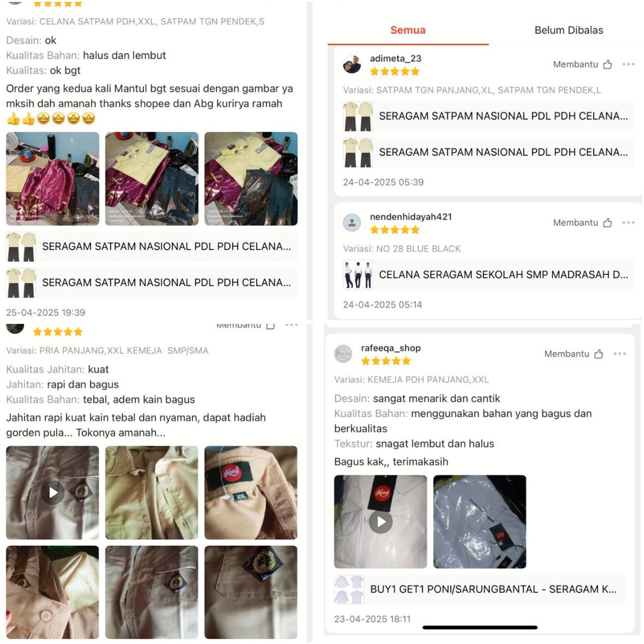Open first photo of maroon fabric and uniform
This screenshot has width=644, height=644.
pyautogui.click(x=53, y=179)
